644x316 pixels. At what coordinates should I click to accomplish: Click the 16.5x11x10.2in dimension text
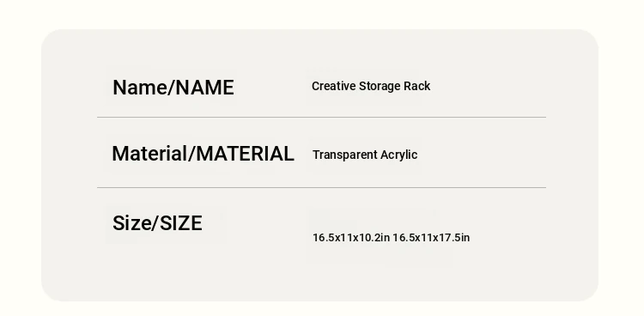pos(351,238)
